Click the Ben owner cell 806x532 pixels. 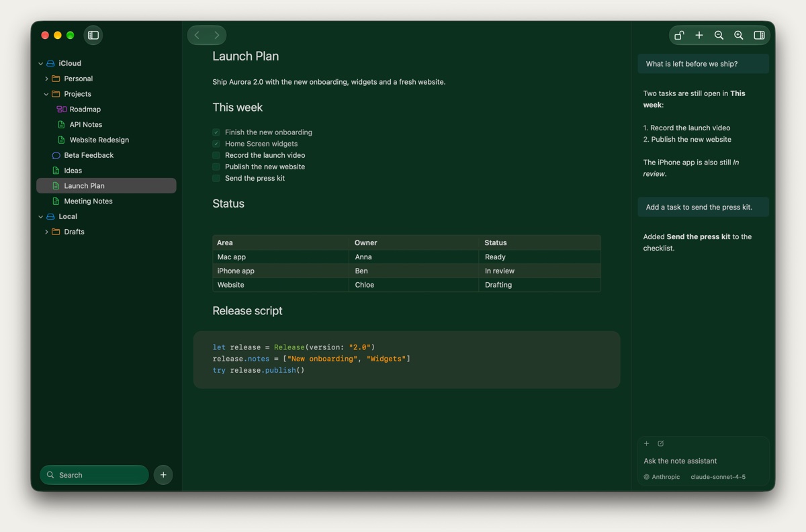[x=414, y=271]
